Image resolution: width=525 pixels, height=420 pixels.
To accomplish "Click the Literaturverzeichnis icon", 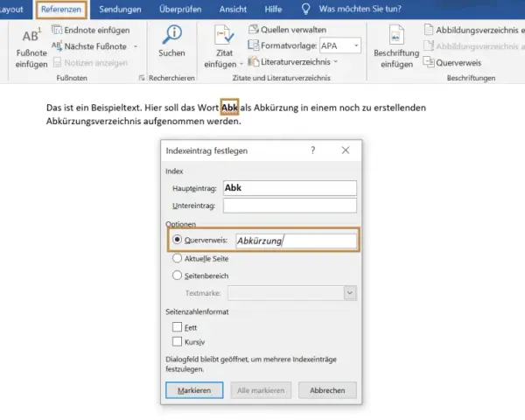I will click(254, 61).
